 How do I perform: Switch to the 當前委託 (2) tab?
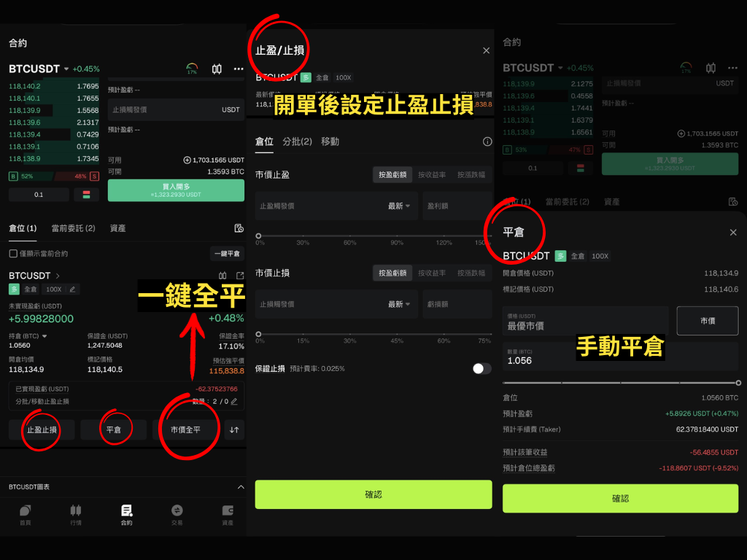point(73,228)
